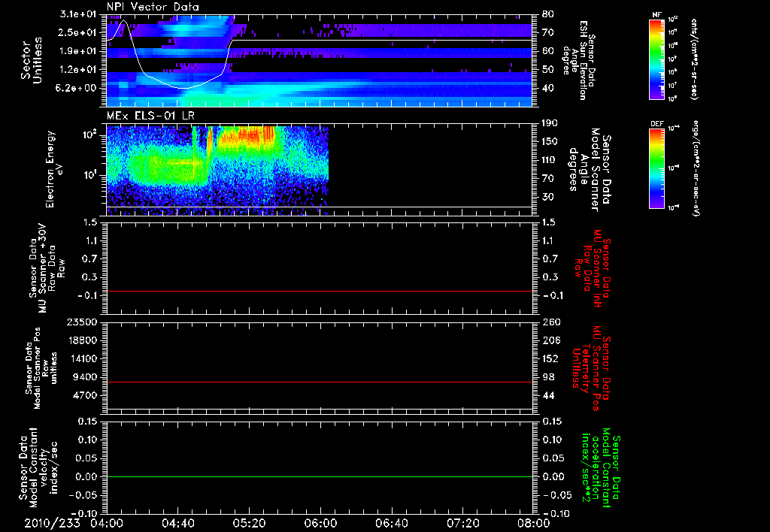Click the 10² tick on Electron Energy axis
Viewport: 770px width, 532px height.
click(90, 134)
